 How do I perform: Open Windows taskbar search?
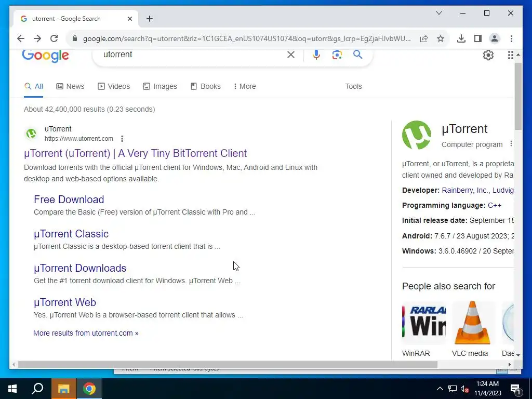click(37, 389)
